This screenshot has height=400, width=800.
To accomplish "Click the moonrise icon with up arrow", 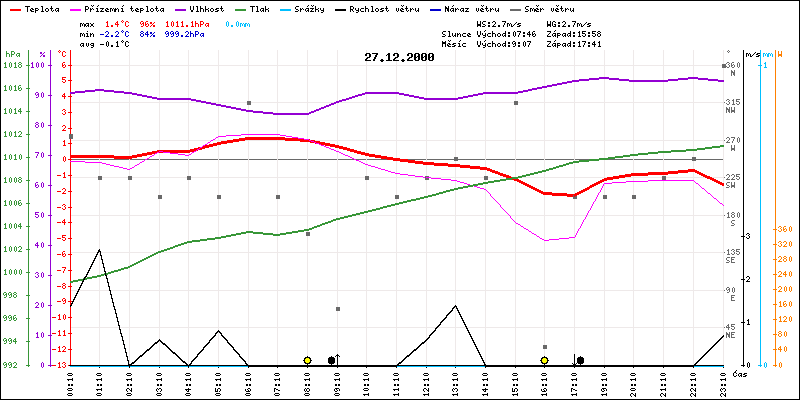I will 334,360.
